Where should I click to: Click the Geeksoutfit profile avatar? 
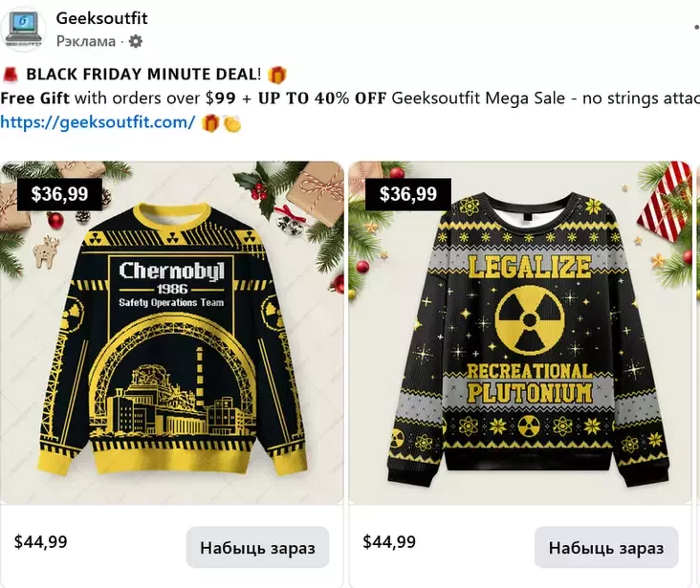(25, 29)
